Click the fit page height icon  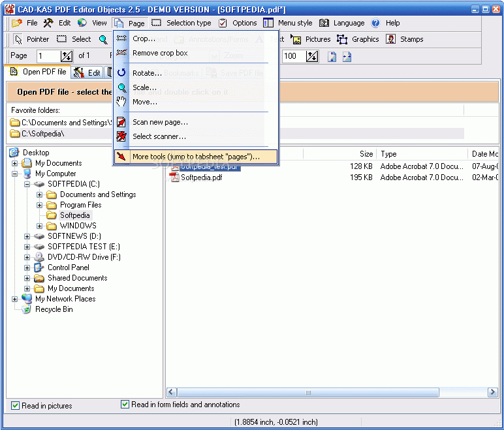click(x=332, y=57)
